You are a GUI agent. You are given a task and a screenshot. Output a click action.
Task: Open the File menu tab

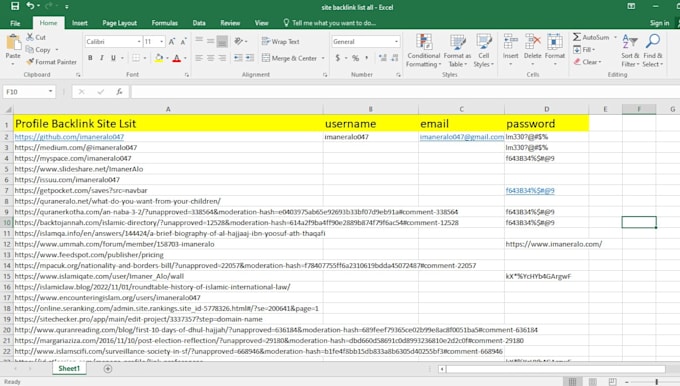point(15,23)
